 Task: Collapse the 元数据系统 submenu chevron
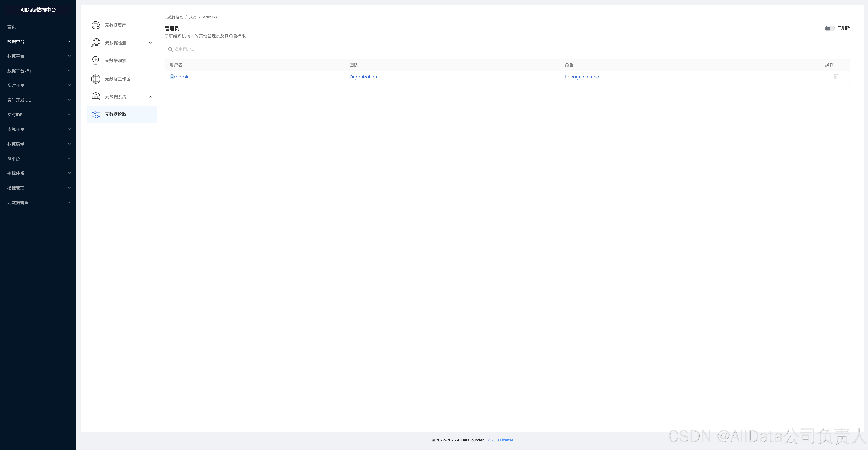[150, 97]
